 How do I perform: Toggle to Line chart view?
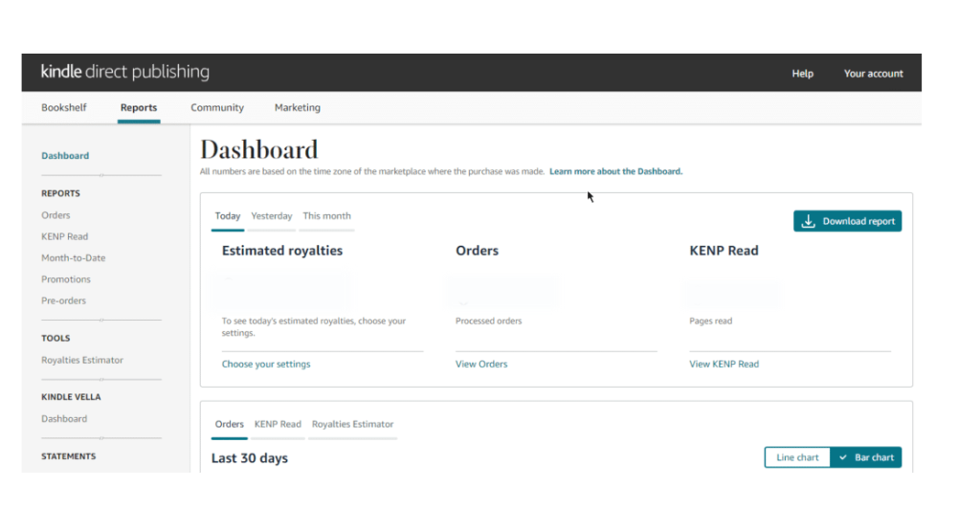pyautogui.click(x=797, y=457)
